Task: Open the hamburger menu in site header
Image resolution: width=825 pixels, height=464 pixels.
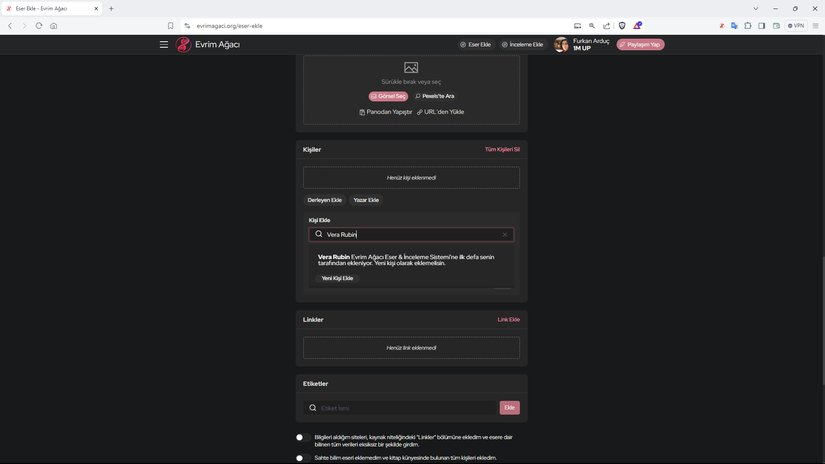Action: coord(164,45)
